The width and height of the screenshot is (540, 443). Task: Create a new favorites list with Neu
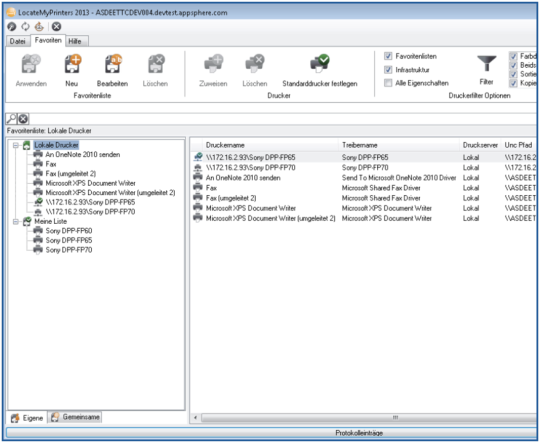72,64
